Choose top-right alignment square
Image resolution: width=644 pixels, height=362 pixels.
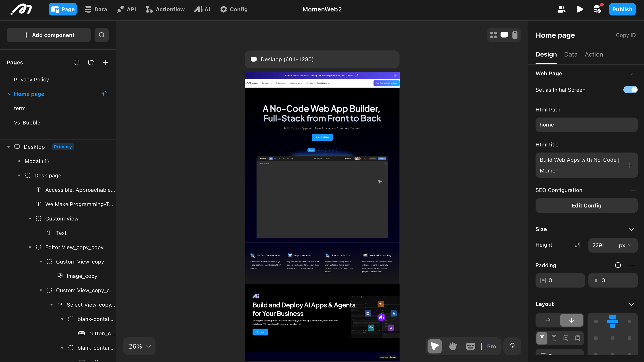click(x=629, y=321)
